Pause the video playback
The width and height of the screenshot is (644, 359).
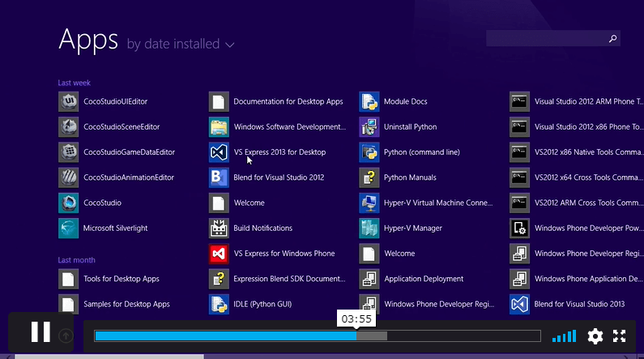click(41, 331)
